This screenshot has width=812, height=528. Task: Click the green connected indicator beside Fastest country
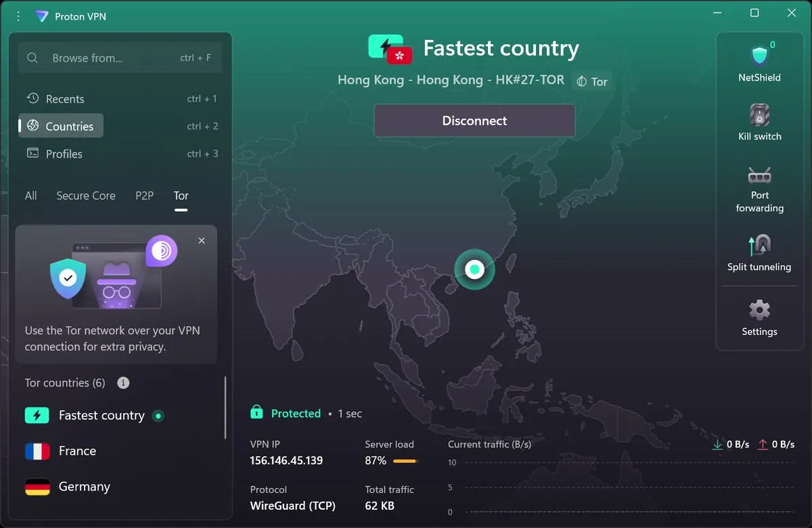[158, 416]
